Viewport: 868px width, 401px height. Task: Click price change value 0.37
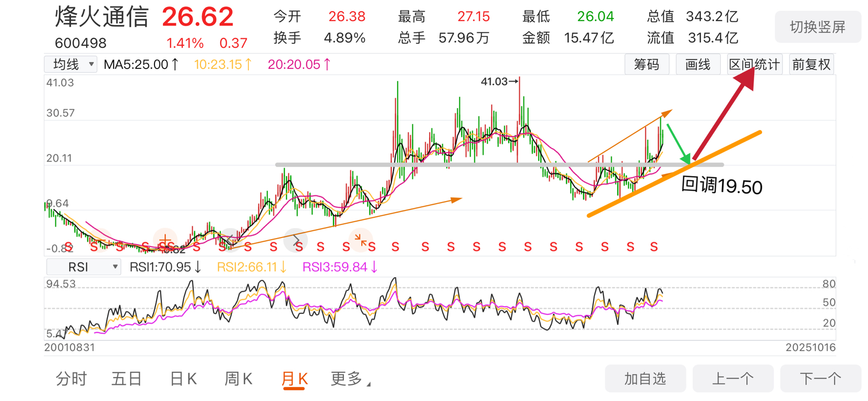(x=233, y=43)
